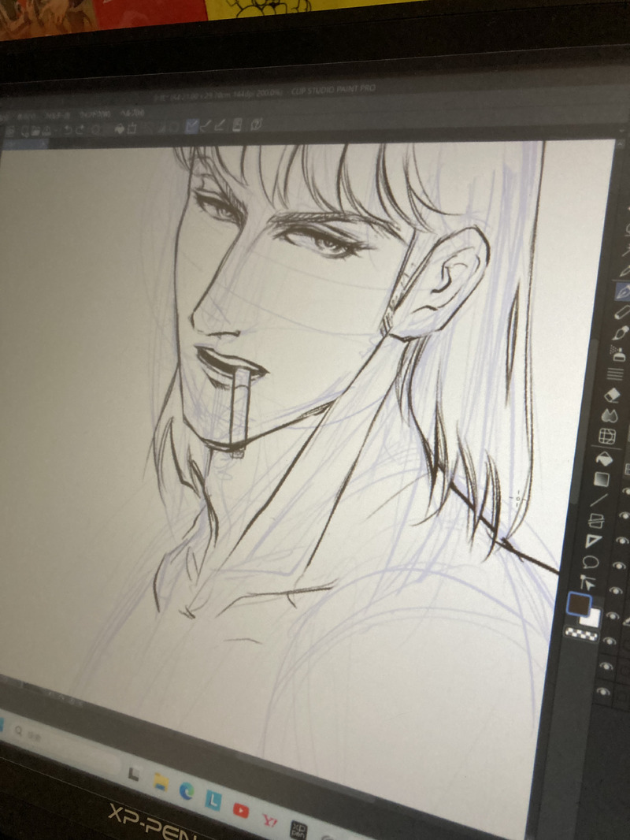Image resolution: width=630 pixels, height=840 pixels.
Task: Click the support help icon in command bar
Action: click(x=257, y=125)
